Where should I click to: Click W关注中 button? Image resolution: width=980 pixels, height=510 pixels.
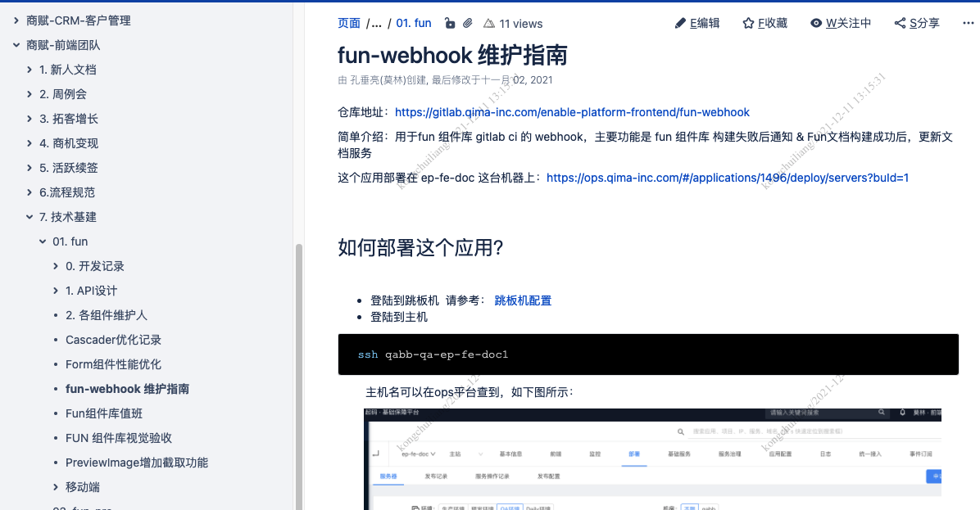pos(841,23)
